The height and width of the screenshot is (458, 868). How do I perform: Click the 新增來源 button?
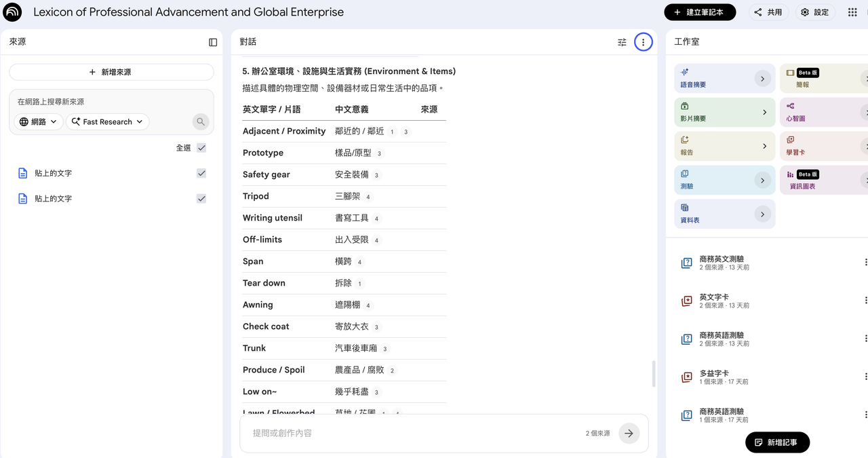coord(111,72)
